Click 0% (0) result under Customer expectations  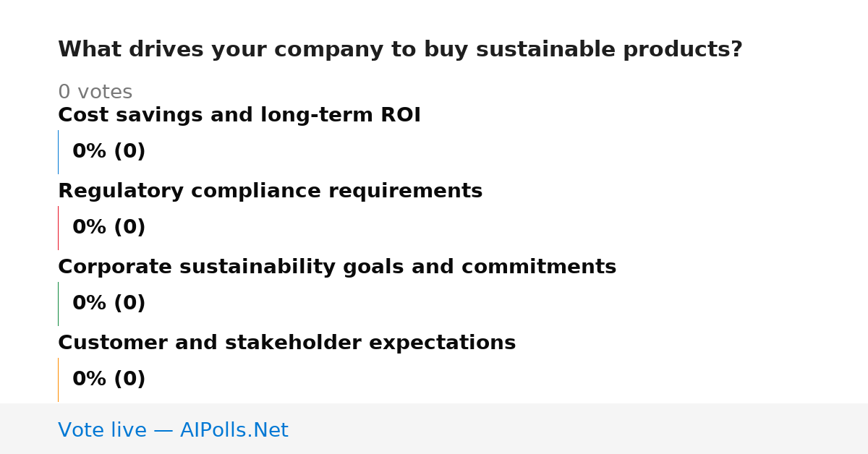(x=109, y=380)
